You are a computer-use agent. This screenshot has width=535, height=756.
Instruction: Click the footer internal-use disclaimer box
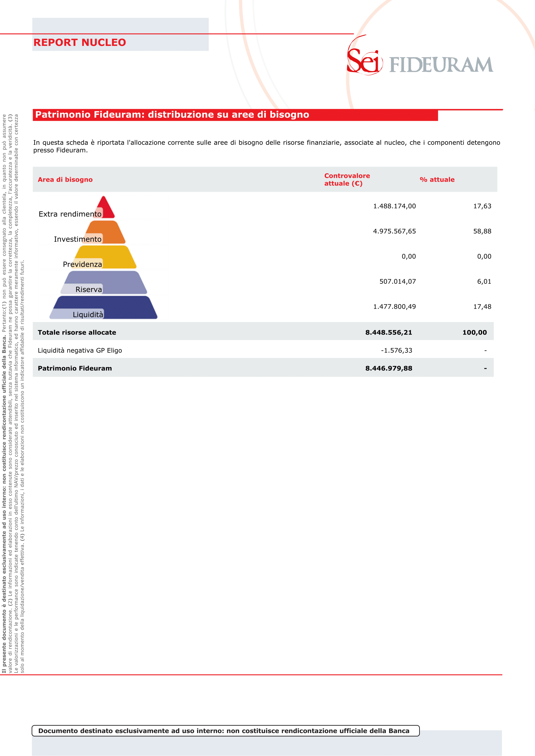[226, 731]
